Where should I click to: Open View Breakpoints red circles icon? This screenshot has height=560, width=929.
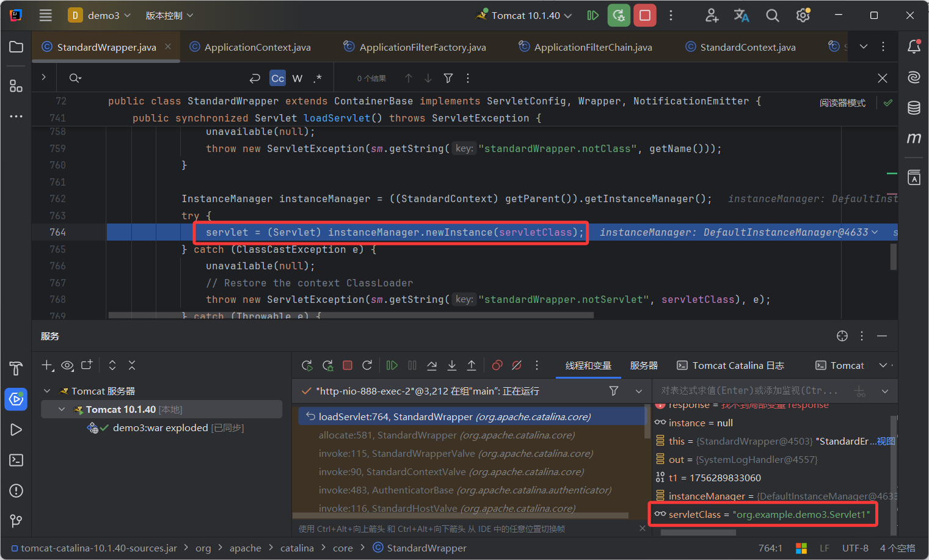(x=497, y=365)
